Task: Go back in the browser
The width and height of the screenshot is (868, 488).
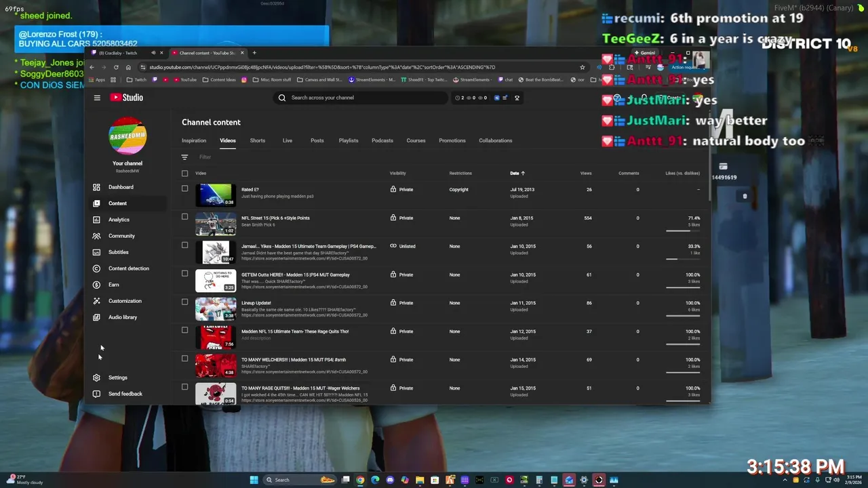Action: point(92,67)
